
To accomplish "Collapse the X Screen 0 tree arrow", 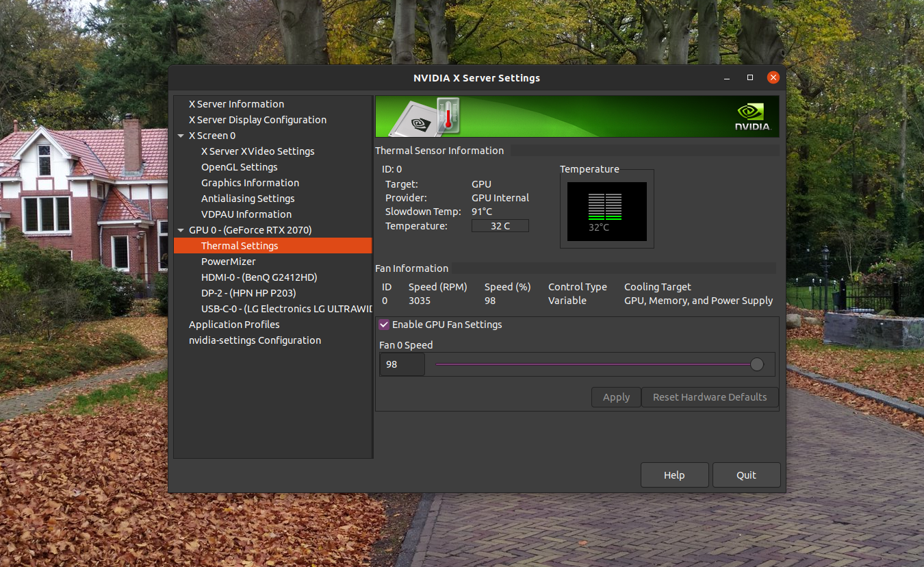I will 181,136.
